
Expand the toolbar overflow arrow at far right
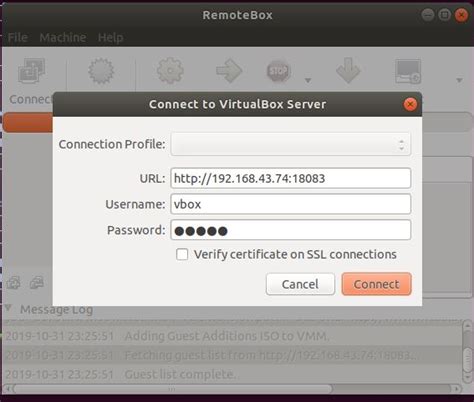pos(459,80)
